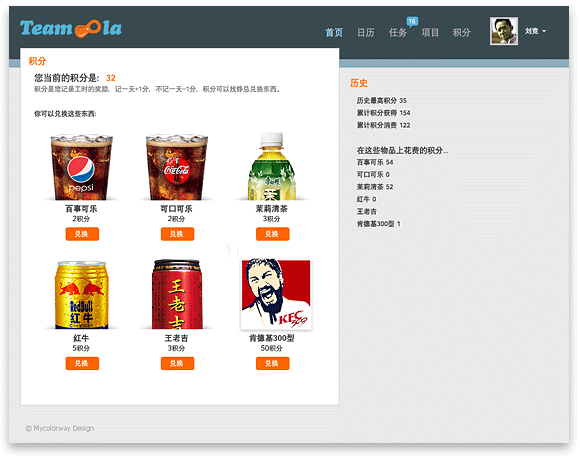Open the 积分 points tab
This screenshot has width=580, height=457.
462,33
